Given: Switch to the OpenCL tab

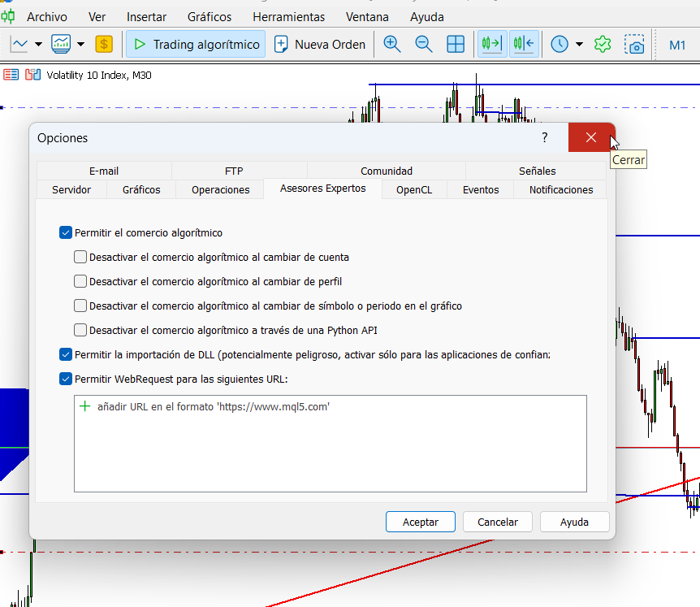Looking at the screenshot, I should pyautogui.click(x=414, y=190).
